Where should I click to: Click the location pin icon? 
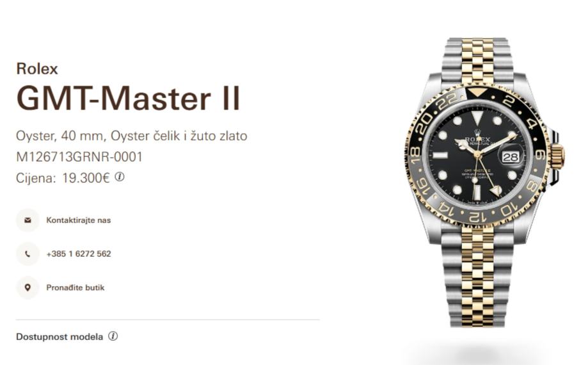coord(28,288)
